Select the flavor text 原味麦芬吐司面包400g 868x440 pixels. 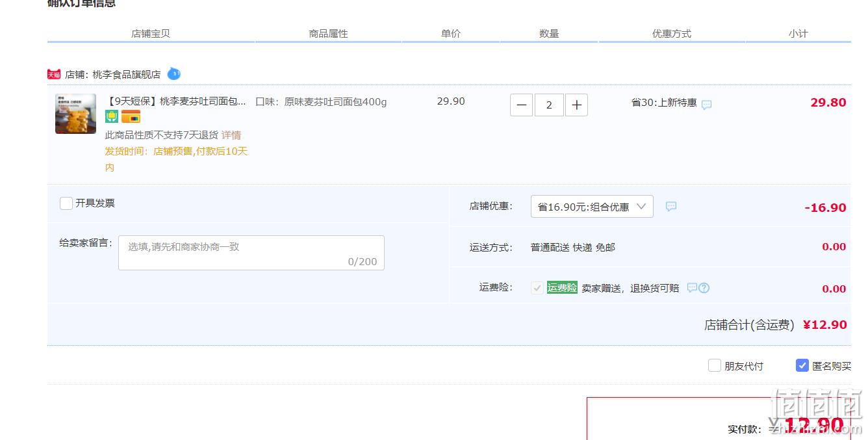(336, 102)
